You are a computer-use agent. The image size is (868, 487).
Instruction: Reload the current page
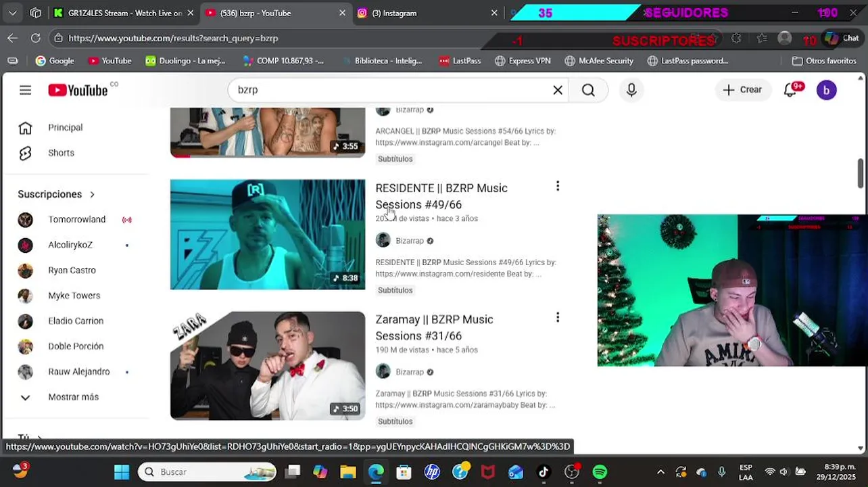(x=35, y=39)
